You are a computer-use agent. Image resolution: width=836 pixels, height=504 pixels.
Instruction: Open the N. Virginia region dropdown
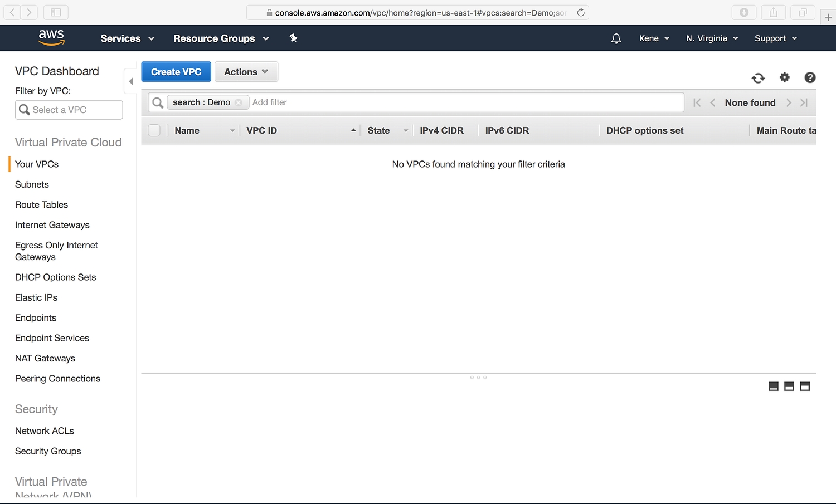(x=712, y=38)
